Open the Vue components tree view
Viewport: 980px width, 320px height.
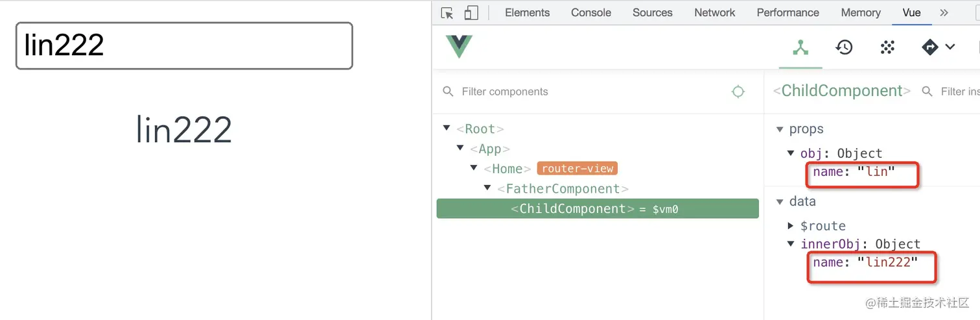tap(800, 47)
